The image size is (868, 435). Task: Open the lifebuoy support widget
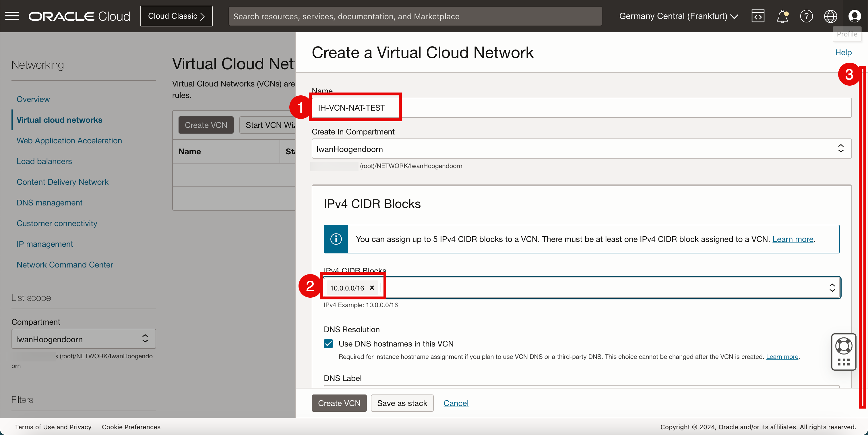click(x=843, y=346)
